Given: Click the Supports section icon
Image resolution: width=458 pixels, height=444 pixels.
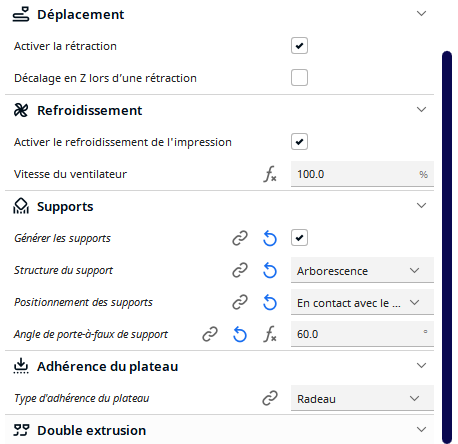Looking at the screenshot, I should [21, 206].
